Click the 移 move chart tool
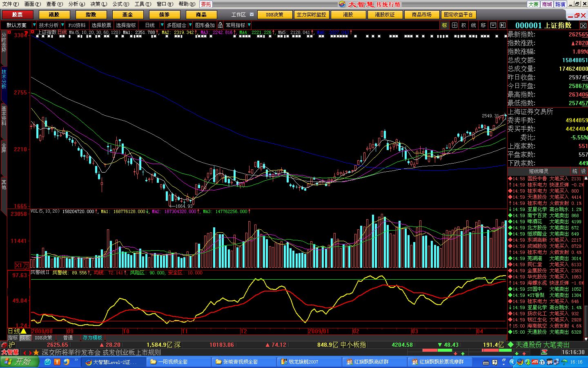Screen dimensions: 588x368 [483, 25]
